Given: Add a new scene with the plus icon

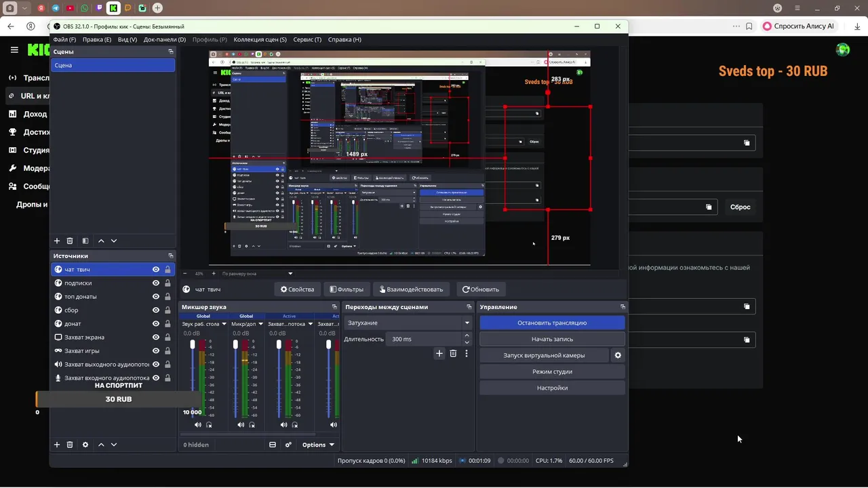Looking at the screenshot, I should [x=57, y=241].
